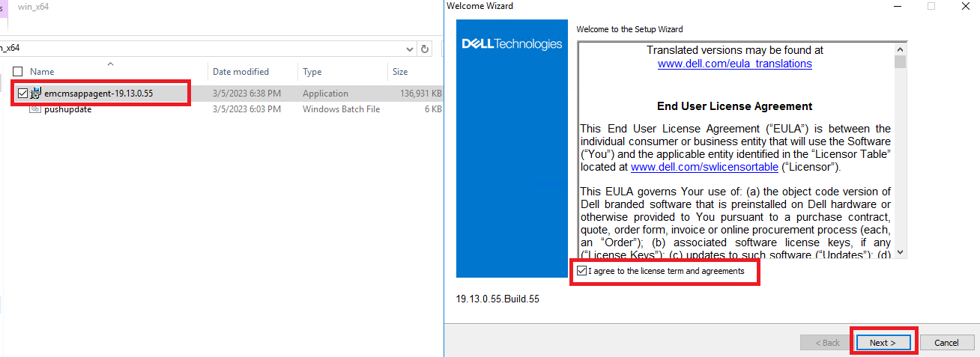Minimize the Welcome Wizard window
This screenshot has width=980, height=357.
coord(898,6)
